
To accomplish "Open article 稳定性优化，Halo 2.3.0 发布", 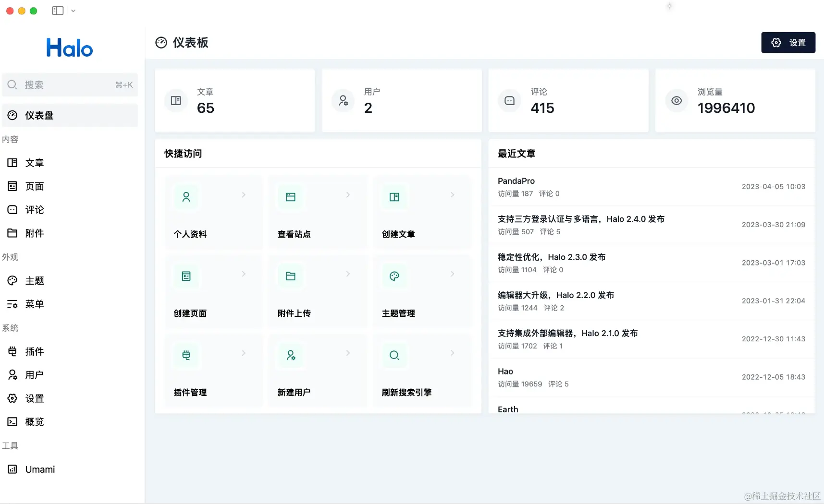I will coord(552,257).
